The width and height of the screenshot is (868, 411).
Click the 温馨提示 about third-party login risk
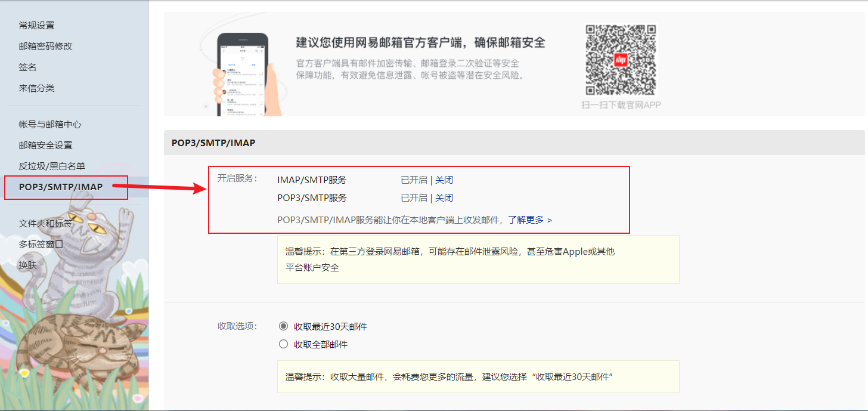tap(478, 259)
